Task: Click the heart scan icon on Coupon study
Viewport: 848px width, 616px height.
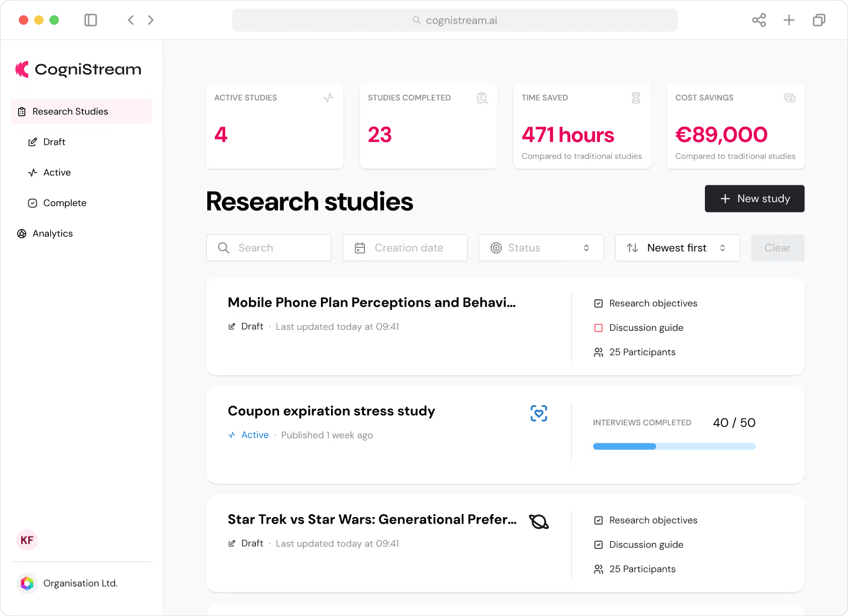Action: pos(539,413)
